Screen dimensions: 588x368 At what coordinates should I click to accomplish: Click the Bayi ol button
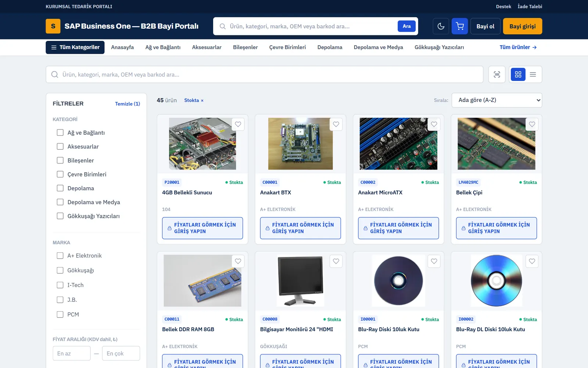coord(485,26)
